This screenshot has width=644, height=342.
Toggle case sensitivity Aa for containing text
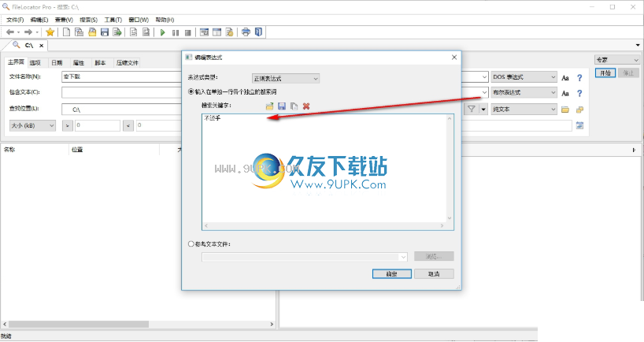(x=565, y=93)
